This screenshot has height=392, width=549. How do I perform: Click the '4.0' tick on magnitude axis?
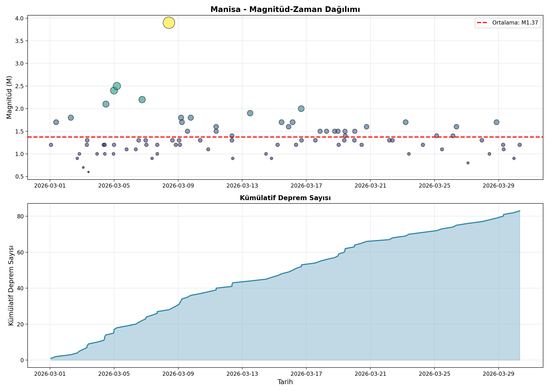coord(19,18)
